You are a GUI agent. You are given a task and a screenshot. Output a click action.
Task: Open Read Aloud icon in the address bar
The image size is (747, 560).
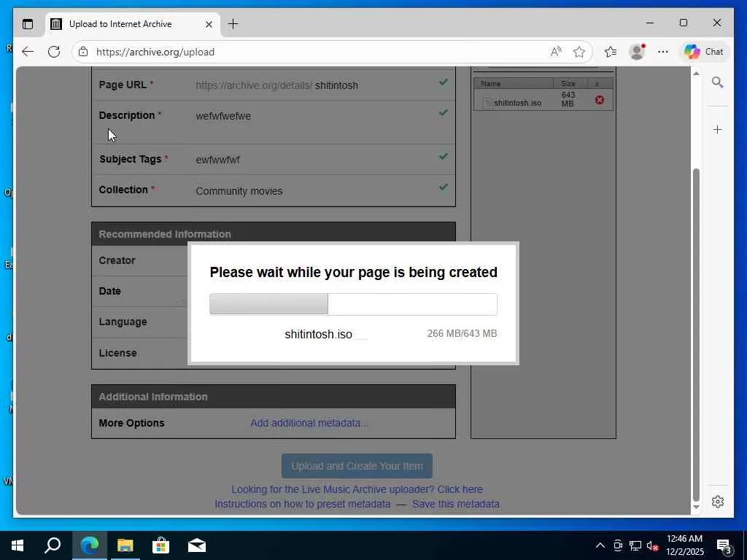pyautogui.click(x=555, y=52)
